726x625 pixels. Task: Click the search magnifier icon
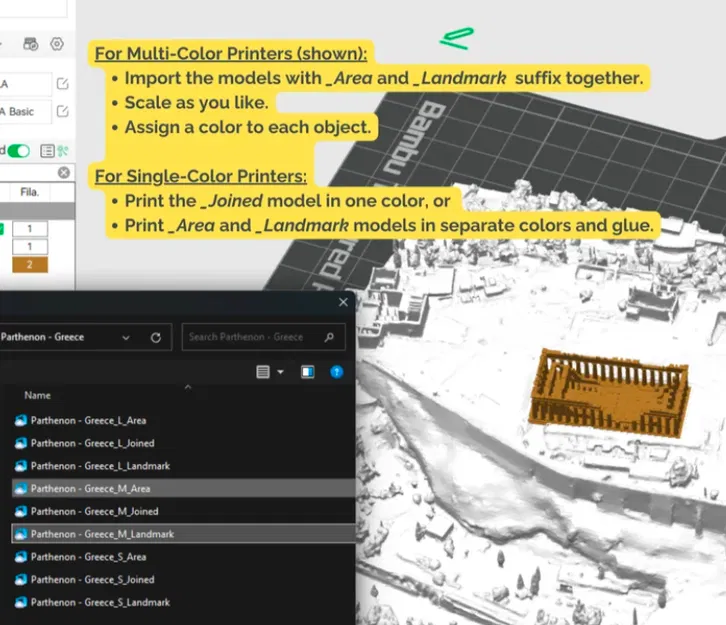[329, 337]
